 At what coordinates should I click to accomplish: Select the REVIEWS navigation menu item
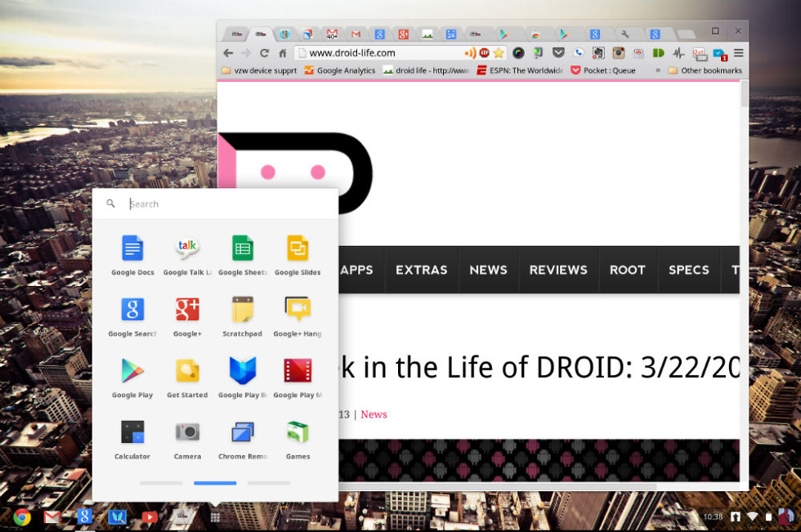coord(558,270)
